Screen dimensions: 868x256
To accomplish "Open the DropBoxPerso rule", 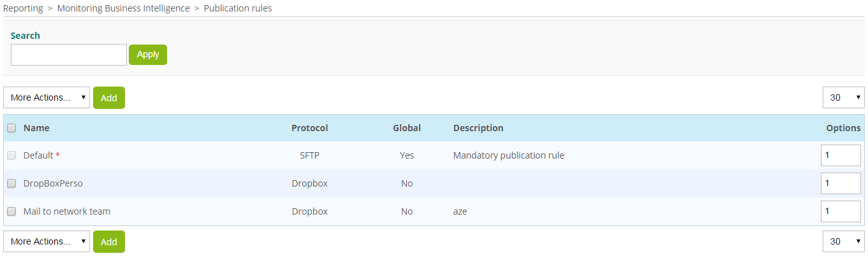I will tap(53, 183).
